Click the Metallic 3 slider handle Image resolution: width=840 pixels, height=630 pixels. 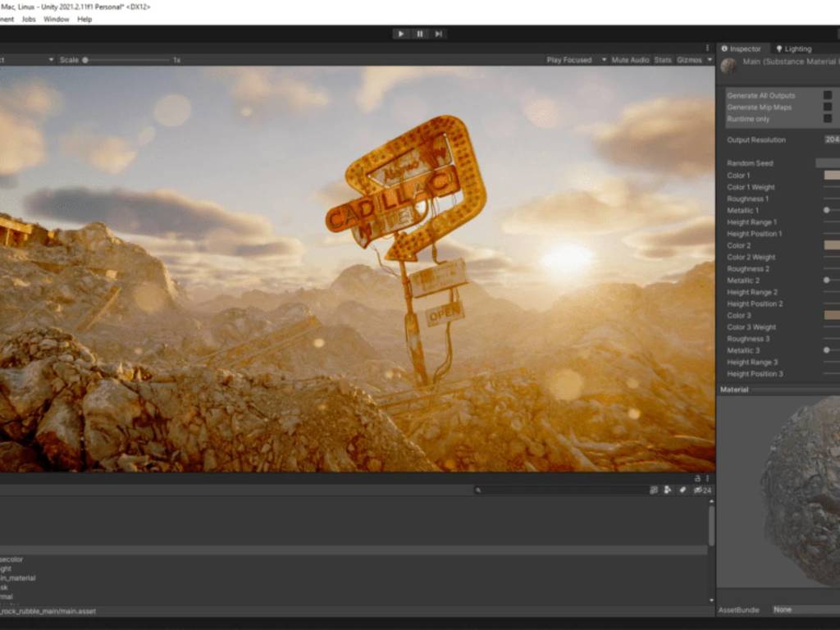click(827, 350)
